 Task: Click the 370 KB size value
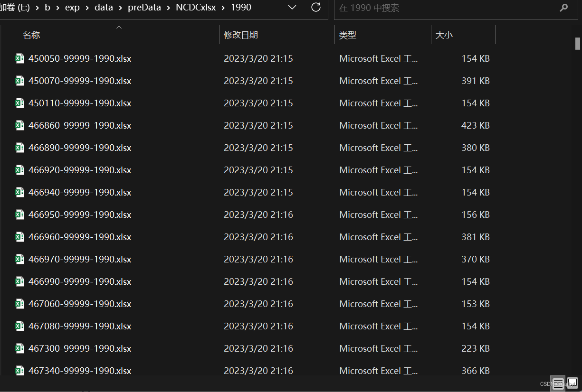(x=476, y=260)
